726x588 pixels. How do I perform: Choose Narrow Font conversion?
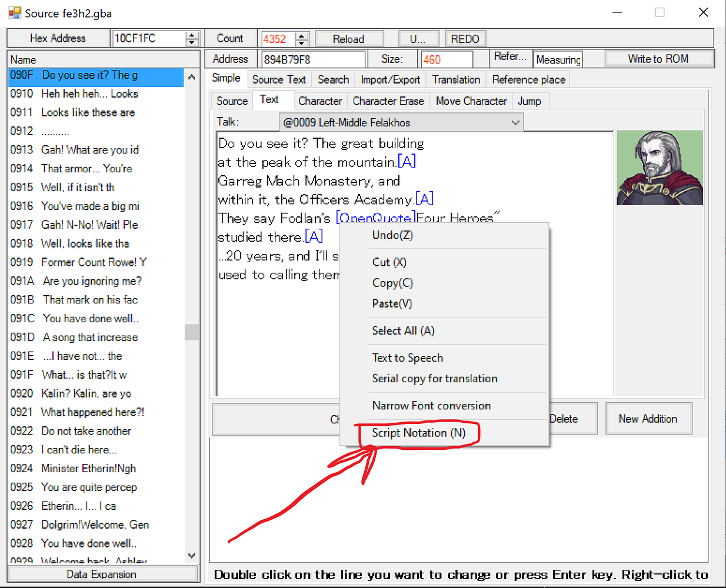coord(431,406)
